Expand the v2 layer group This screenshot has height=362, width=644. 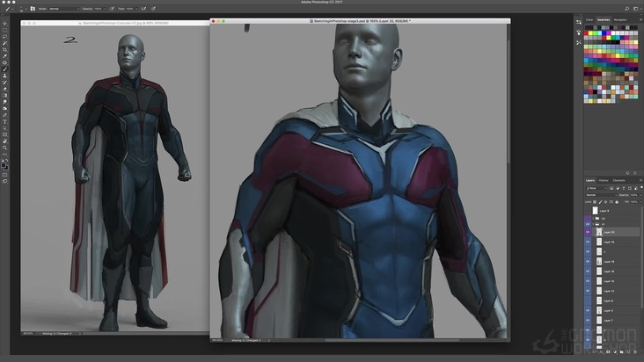(593, 219)
